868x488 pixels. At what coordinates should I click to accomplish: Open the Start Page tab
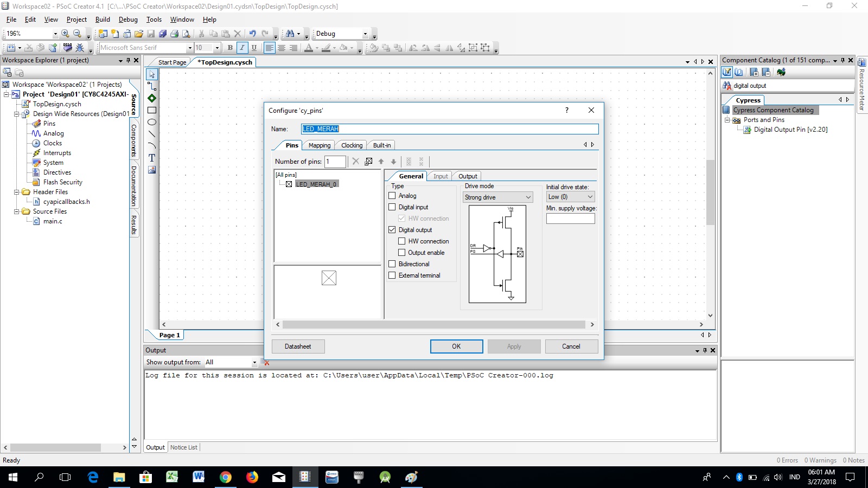[172, 62]
